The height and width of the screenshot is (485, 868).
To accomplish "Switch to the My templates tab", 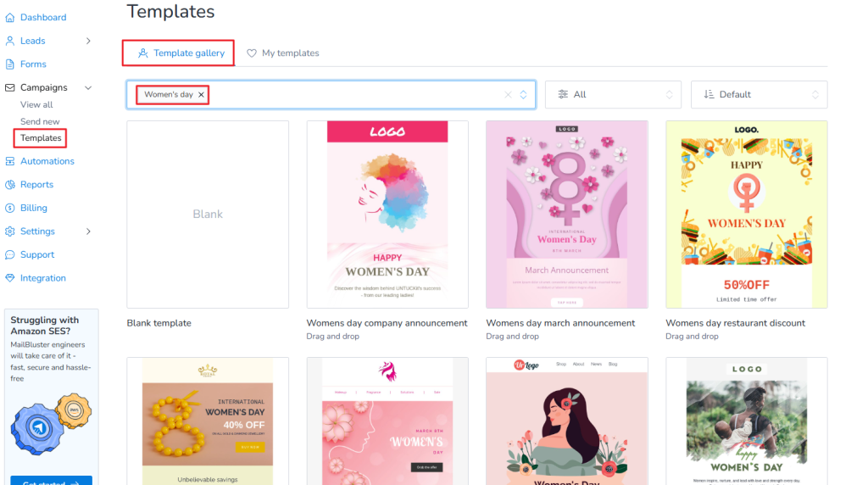I will coord(283,53).
